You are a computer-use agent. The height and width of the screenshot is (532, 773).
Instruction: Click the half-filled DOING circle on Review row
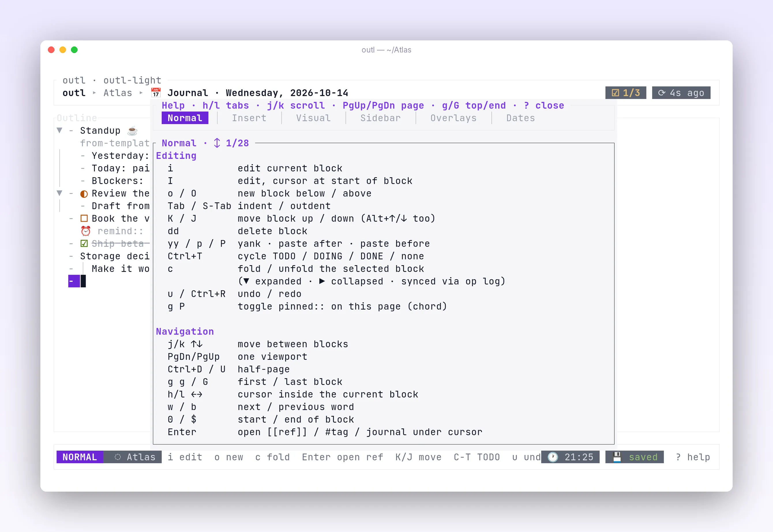84,194
